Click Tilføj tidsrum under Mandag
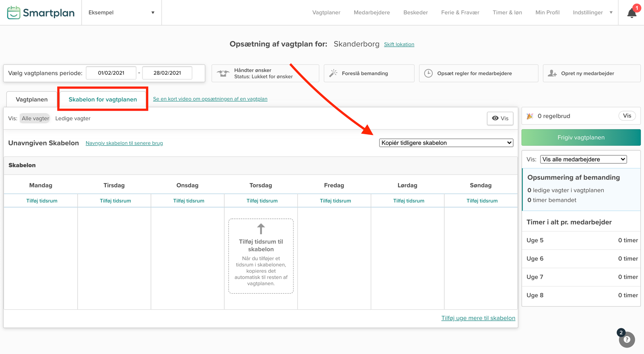The height and width of the screenshot is (354, 644). (42, 201)
